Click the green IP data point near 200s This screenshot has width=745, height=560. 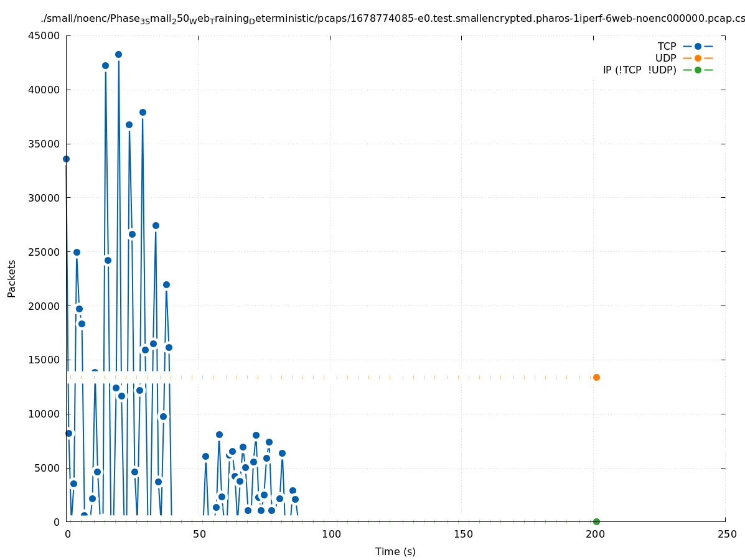596,521
